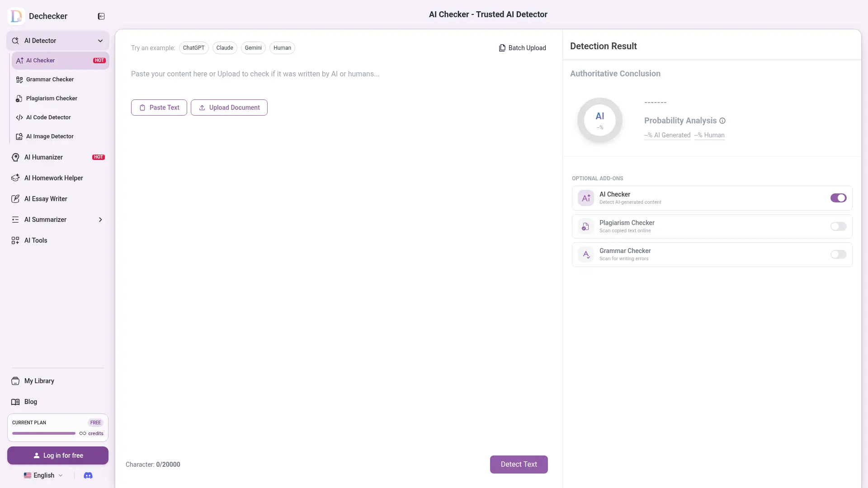Screen dimensions: 868x488
Task: Load the Human example
Action: (x=282, y=48)
